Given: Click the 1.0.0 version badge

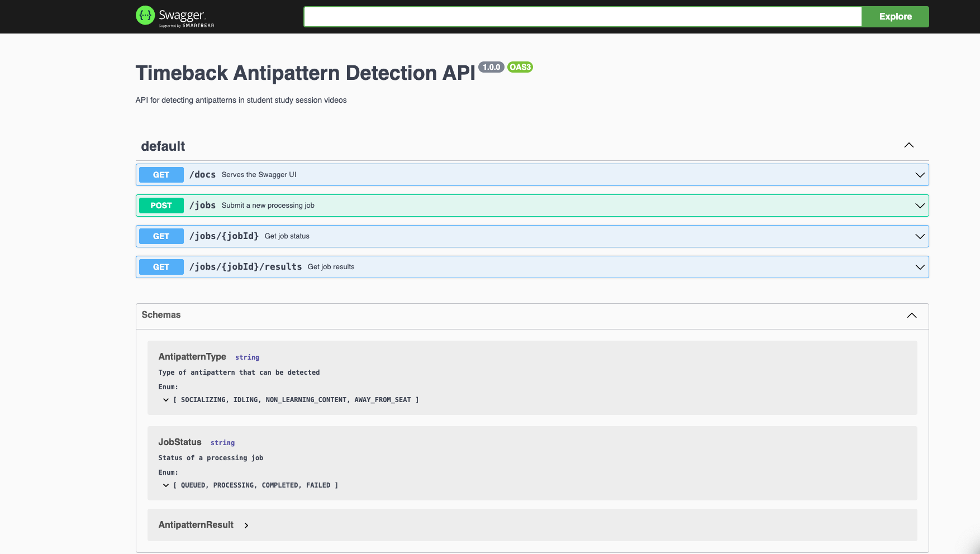Looking at the screenshot, I should coord(491,67).
